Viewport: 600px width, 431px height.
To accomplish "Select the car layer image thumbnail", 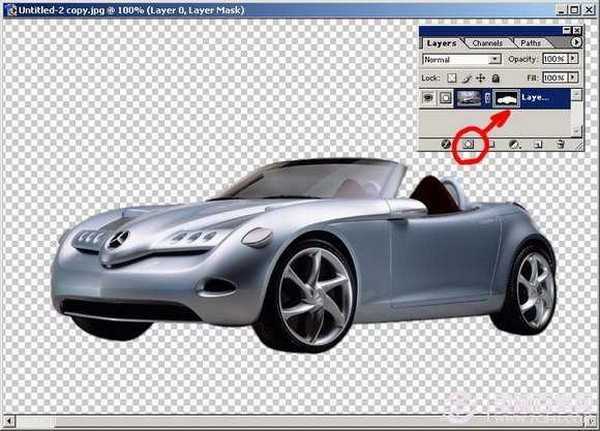I will point(469,98).
